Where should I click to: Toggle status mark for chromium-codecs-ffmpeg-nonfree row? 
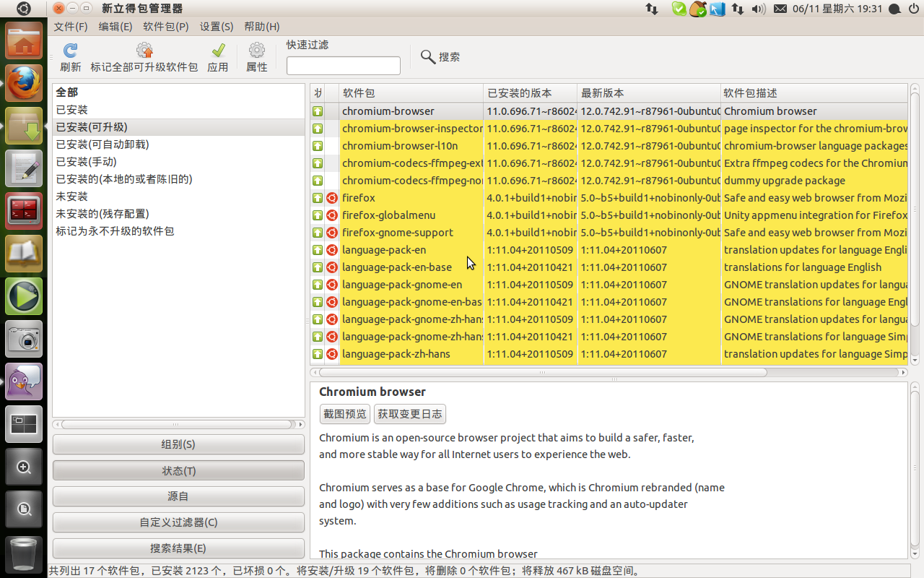coord(317,181)
